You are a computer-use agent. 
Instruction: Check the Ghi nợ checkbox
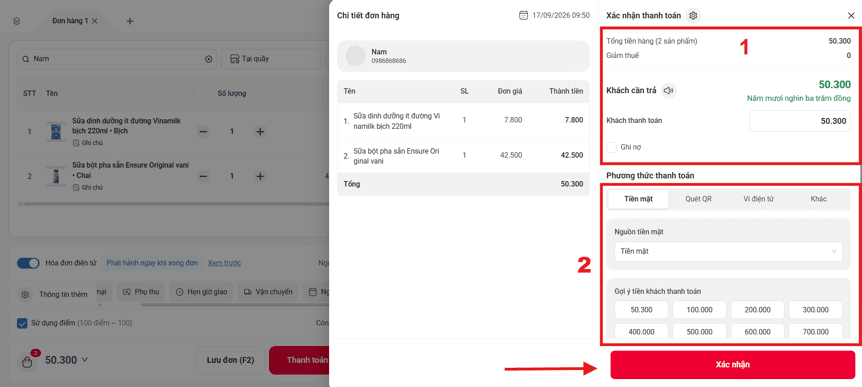611,147
